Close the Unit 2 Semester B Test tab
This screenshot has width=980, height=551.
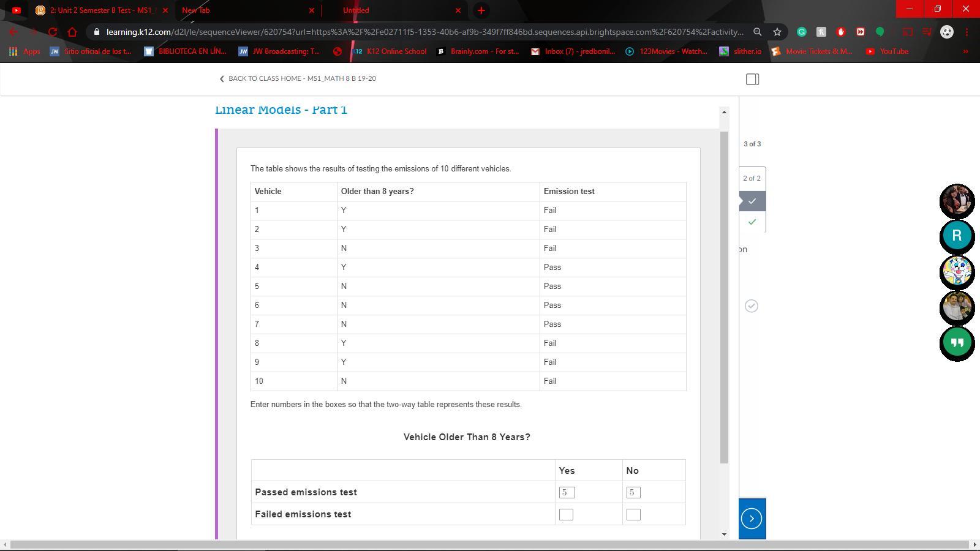tap(165, 10)
